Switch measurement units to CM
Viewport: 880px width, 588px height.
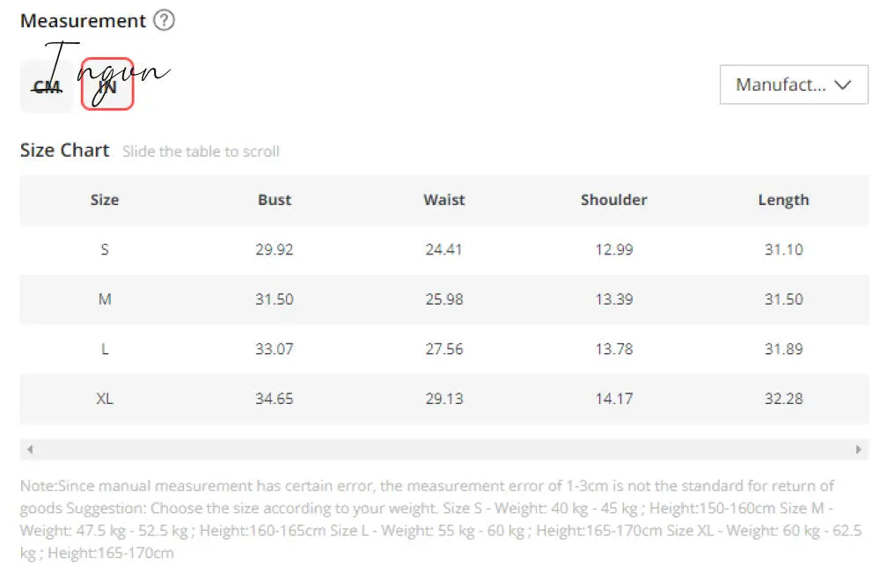pos(48,86)
